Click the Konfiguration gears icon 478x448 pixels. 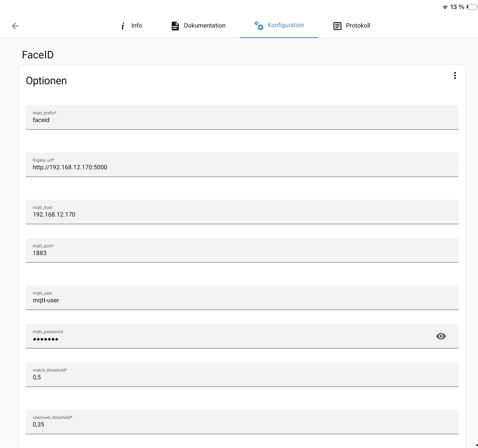(259, 26)
